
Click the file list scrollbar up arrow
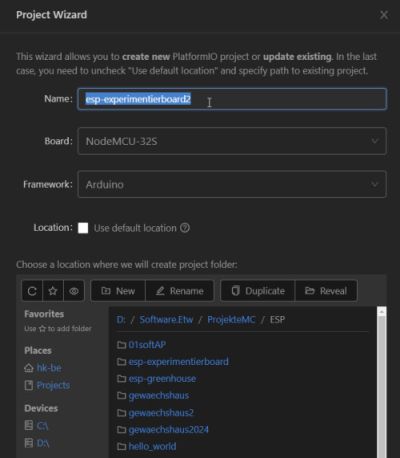381,312
